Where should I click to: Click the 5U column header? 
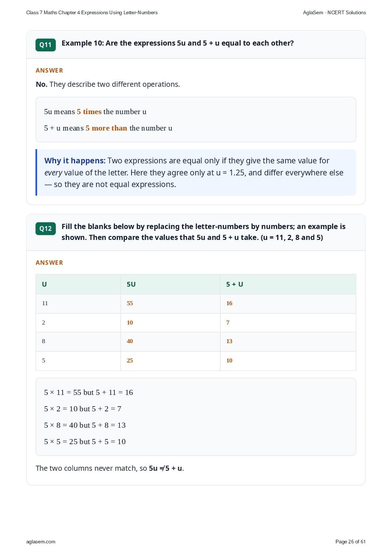pyautogui.click(x=170, y=284)
